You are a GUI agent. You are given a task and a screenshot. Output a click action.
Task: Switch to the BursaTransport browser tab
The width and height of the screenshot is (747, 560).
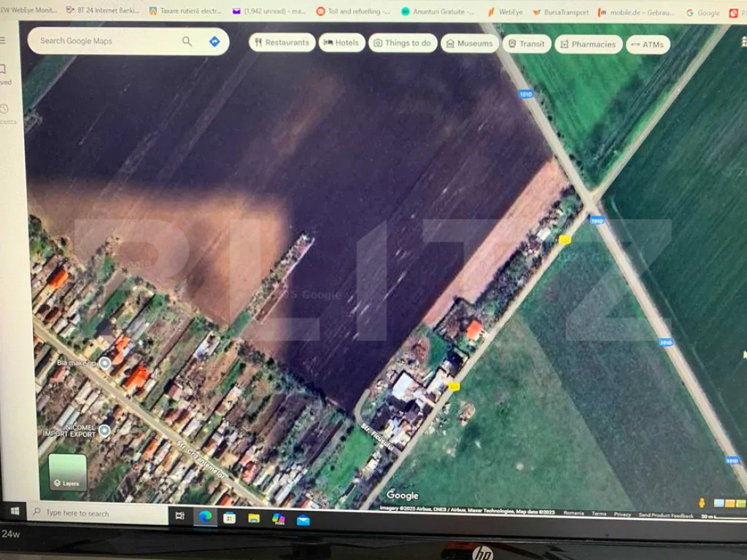[560, 12]
